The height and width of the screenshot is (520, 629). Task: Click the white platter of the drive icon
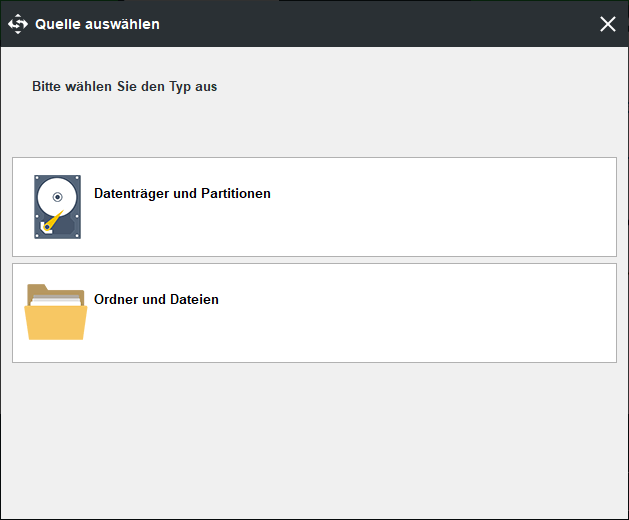[57, 197]
